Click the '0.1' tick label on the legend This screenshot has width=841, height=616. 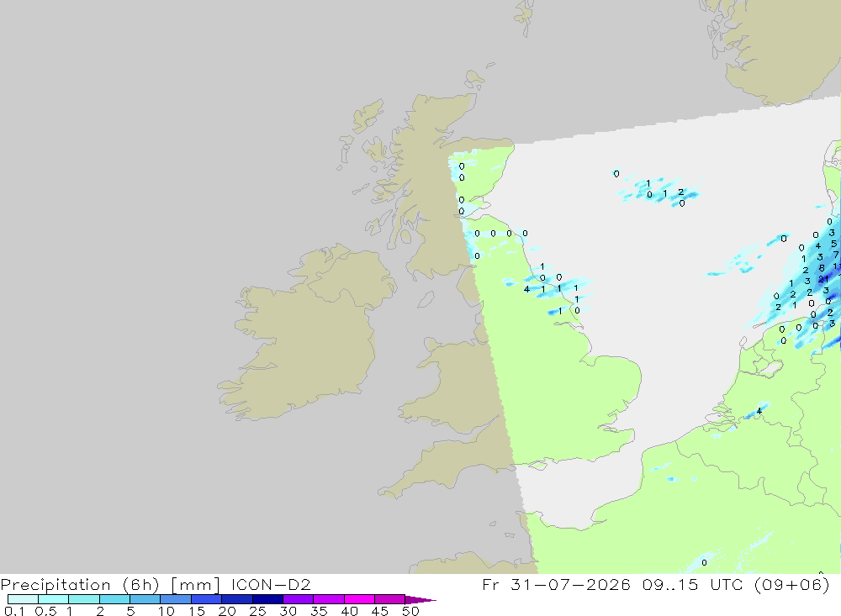point(13,611)
